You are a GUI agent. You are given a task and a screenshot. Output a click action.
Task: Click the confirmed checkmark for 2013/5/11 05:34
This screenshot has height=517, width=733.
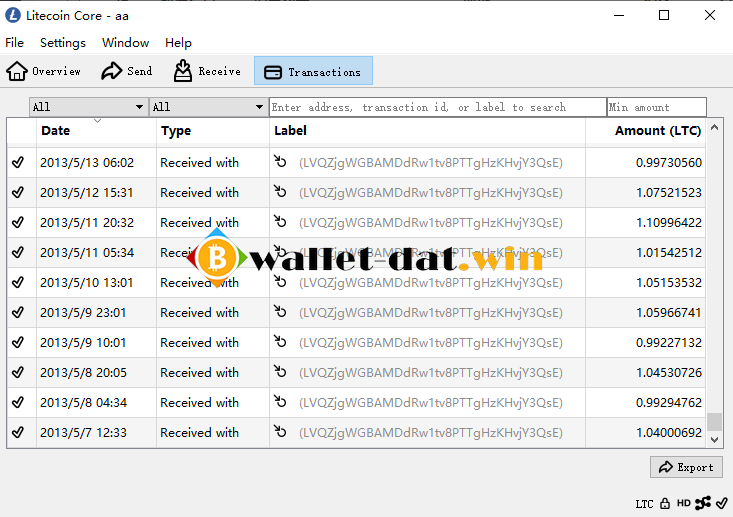18,252
